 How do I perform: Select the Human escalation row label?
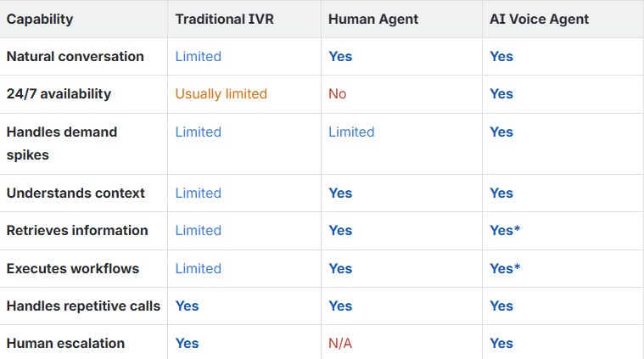point(65,343)
